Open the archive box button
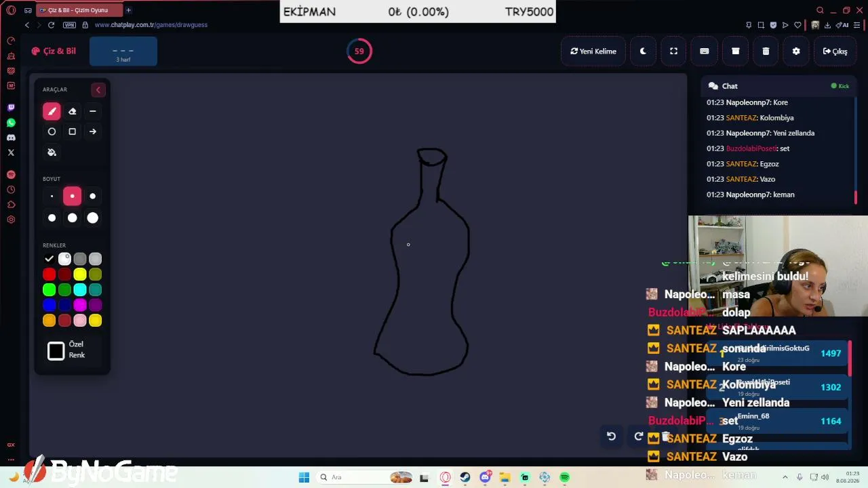 pyautogui.click(x=735, y=51)
